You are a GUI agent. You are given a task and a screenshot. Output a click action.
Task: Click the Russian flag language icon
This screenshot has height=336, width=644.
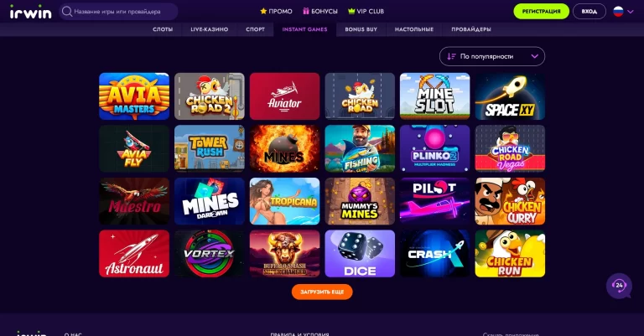coord(618,12)
